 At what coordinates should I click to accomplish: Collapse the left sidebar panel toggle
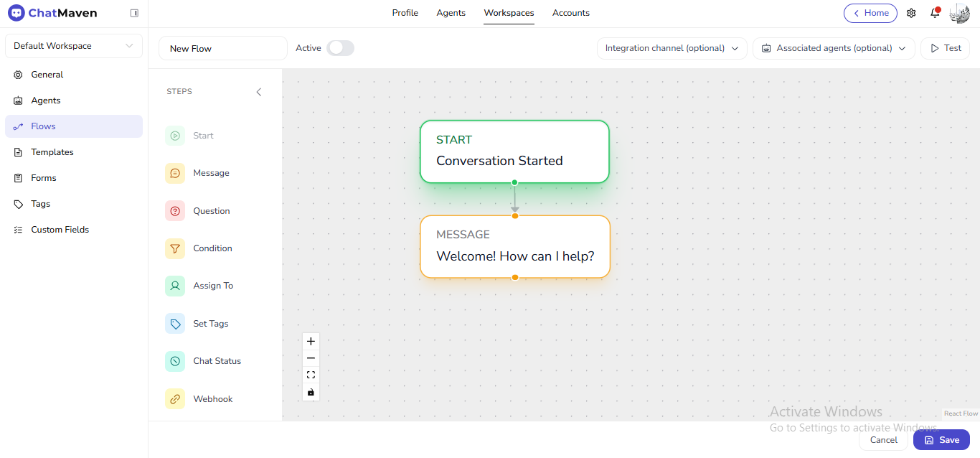pos(258,91)
